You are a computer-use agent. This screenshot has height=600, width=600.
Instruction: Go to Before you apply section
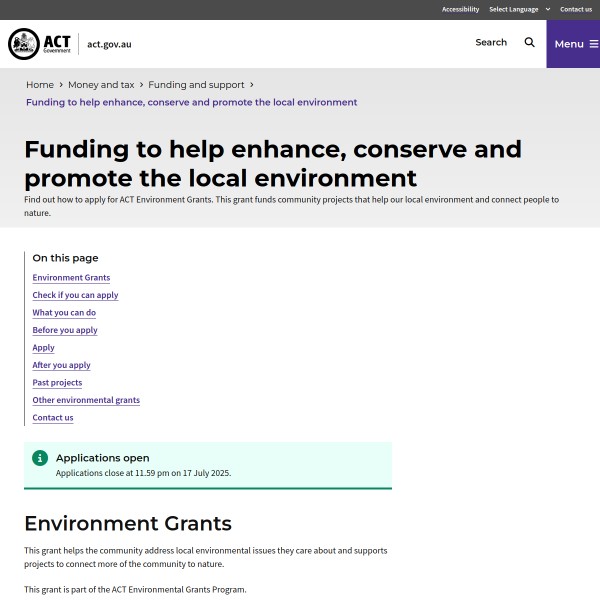point(65,330)
